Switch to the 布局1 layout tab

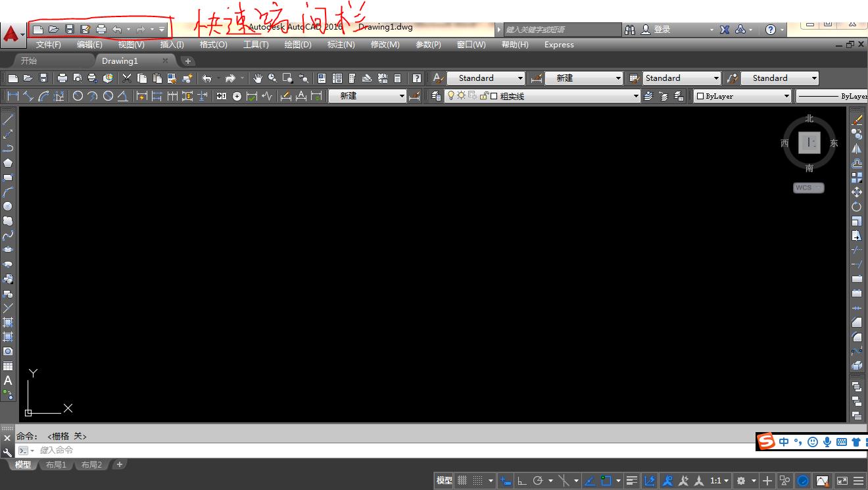[57, 464]
